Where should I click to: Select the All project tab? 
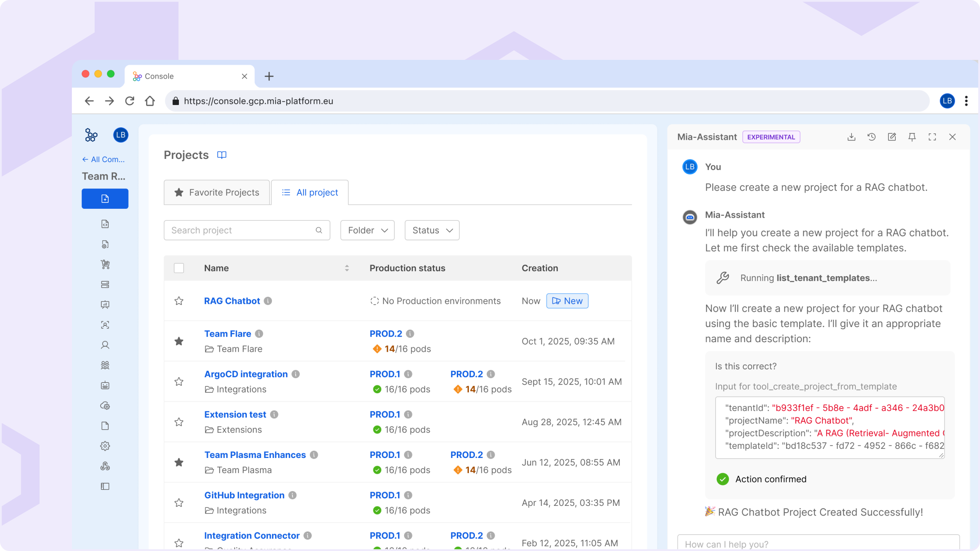[310, 192]
